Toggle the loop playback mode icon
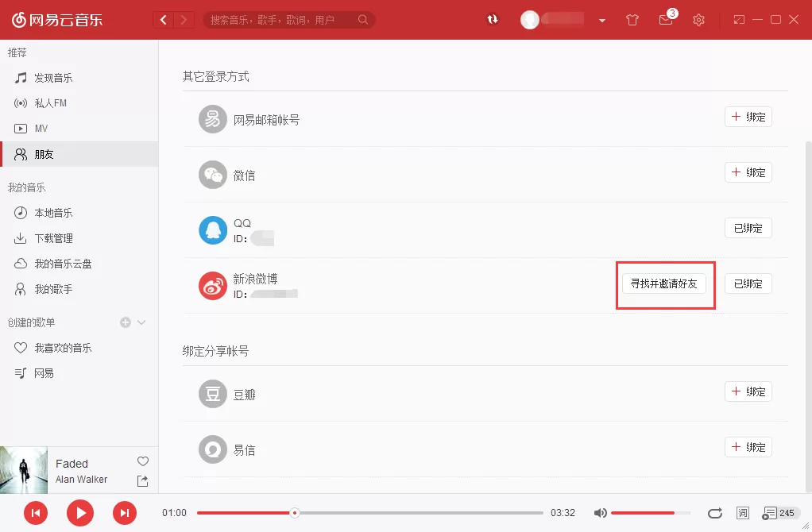Viewport: 812px width, 532px height. (714, 513)
